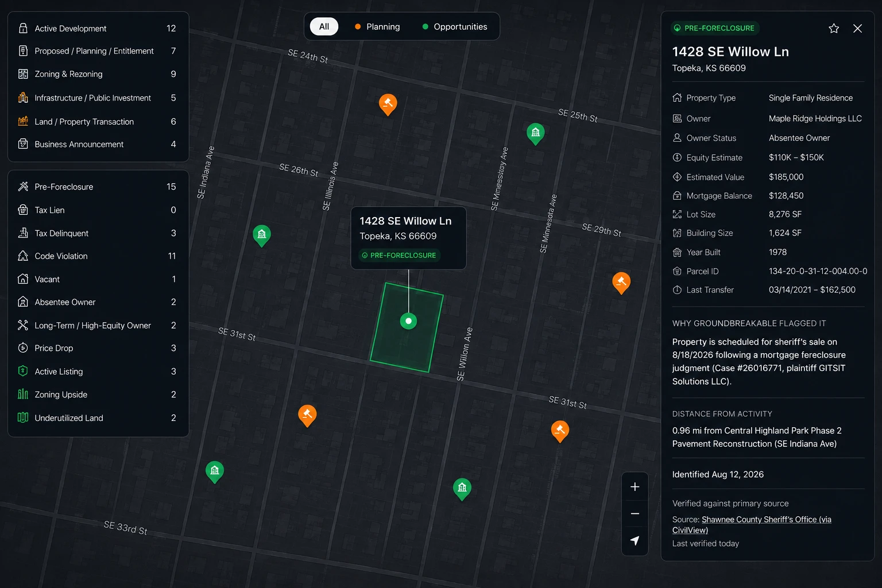The width and height of the screenshot is (882, 588).
Task: Zoom in on the map with plus button
Action: pos(635,487)
